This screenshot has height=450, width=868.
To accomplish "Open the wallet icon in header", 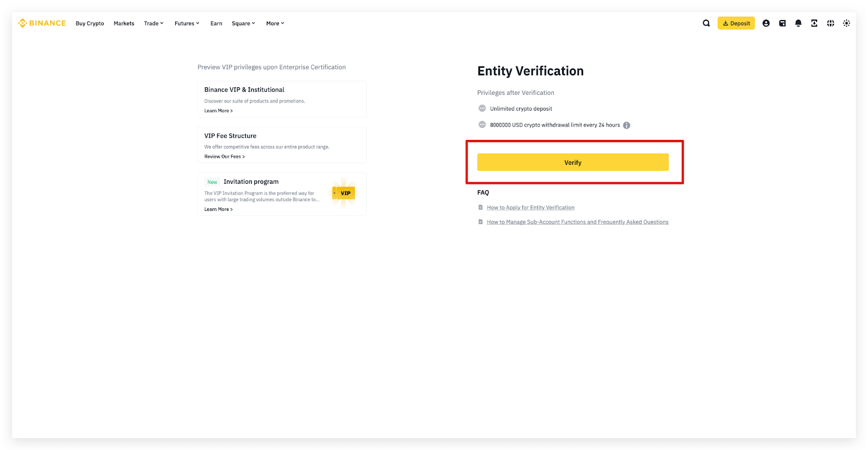I will (x=782, y=23).
